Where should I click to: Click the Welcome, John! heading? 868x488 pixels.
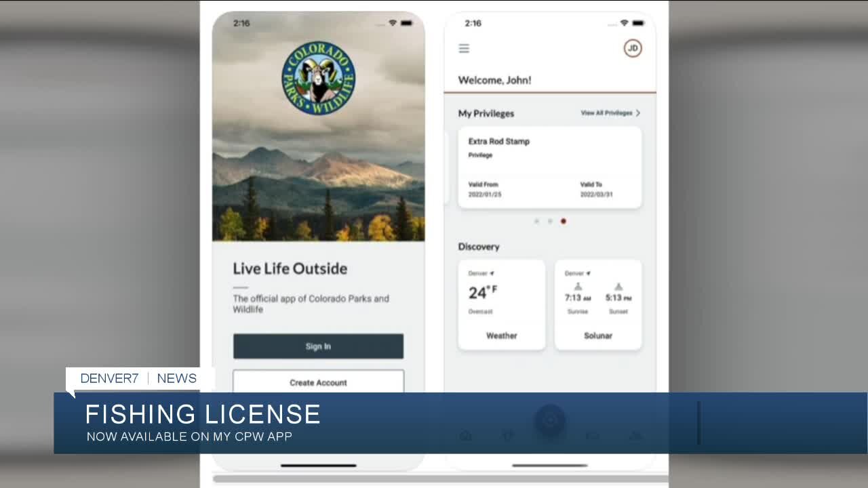point(494,80)
